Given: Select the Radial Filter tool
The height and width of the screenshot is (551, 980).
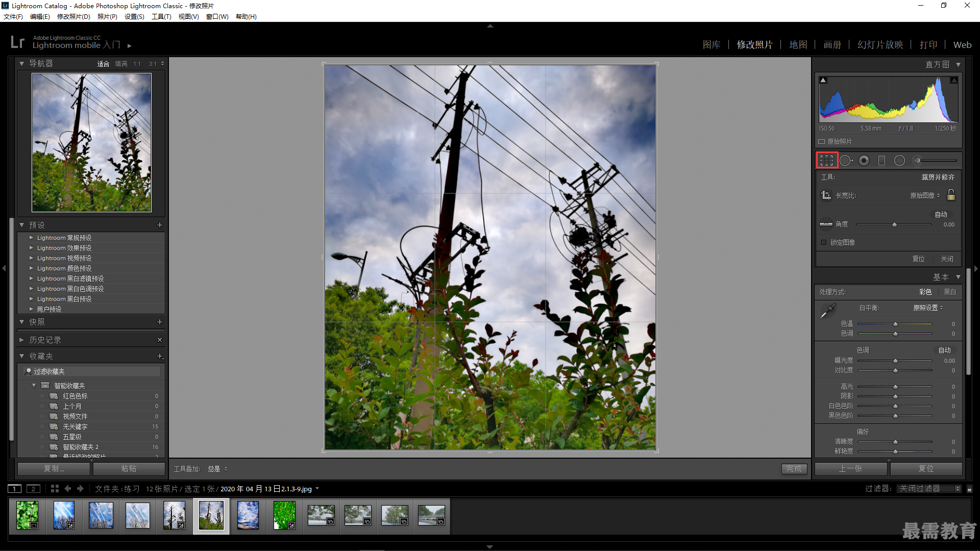Looking at the screenshot, I should coord(899,161).
